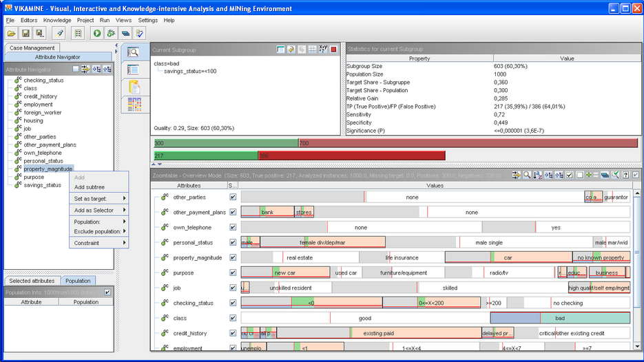Click the 'bad' segment in class row
This screenshot has width=644, height=362.
[560, 319]
